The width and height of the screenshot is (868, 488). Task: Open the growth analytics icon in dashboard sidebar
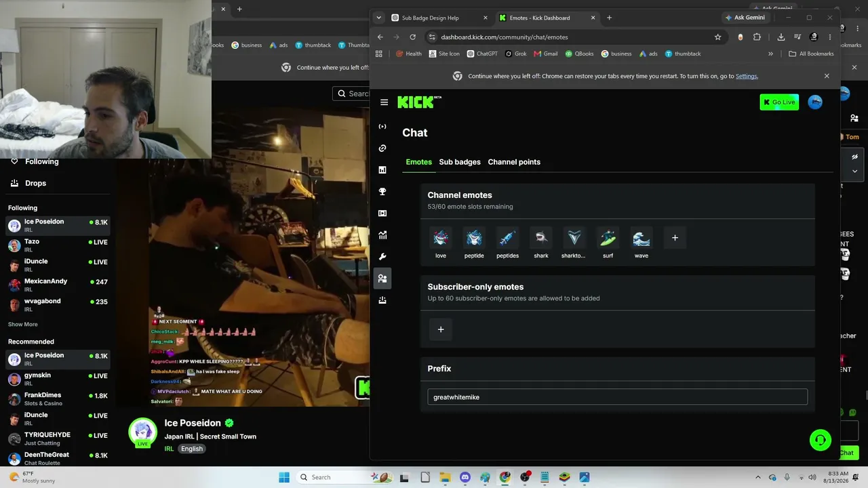click(x=382, y=235)
